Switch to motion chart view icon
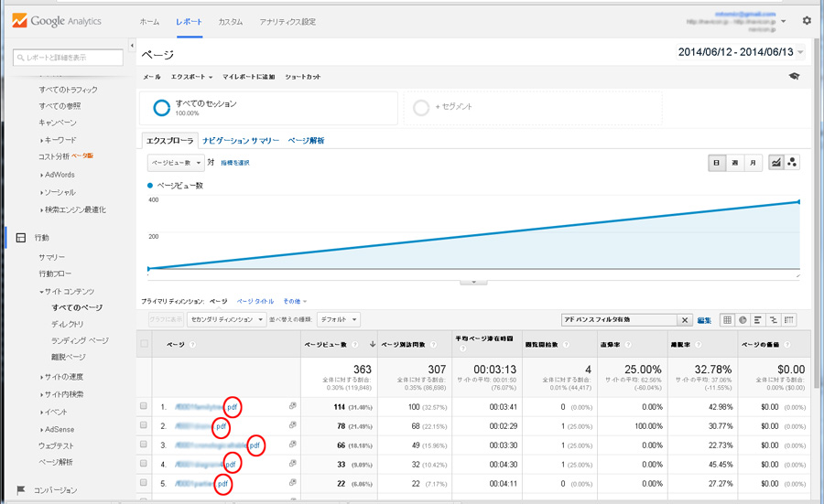824x504 pixels. click(x=792, y=162)
